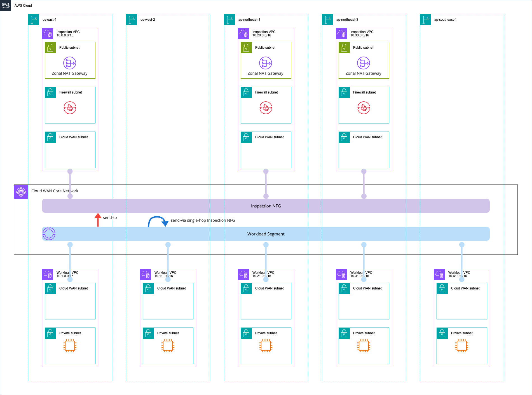This screenshot has height=395, width=532.
Task: Select the Workload Segment label text
Action: pyautogui.click(x=266, y=234)
